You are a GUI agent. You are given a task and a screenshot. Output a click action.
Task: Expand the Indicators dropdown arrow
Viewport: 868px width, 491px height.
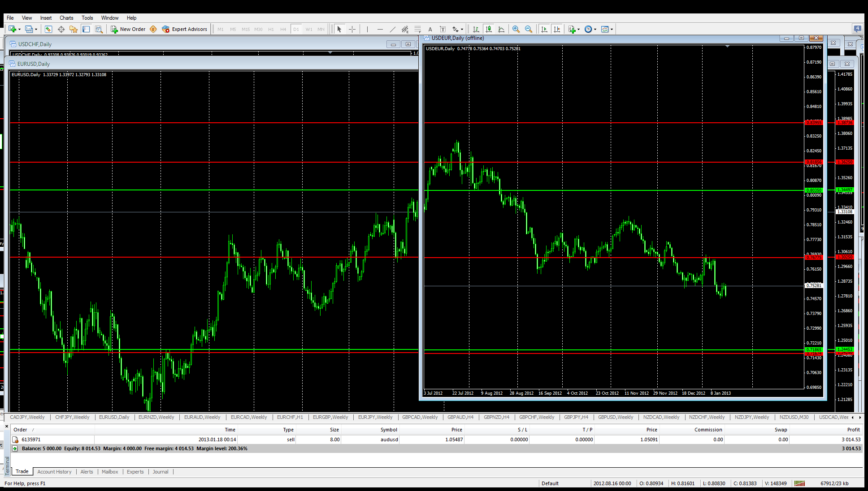coord(578,29)
